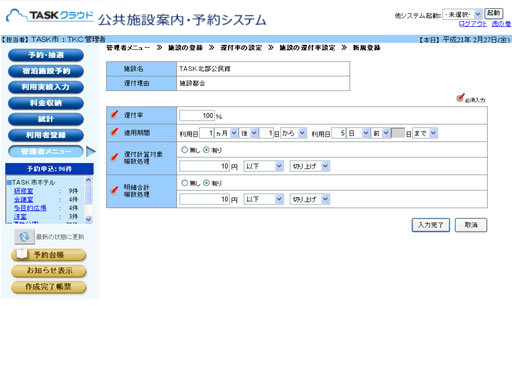512x384 pixels.
Task: Open the 予約・抽選 menu
Action: pyautogui.click(x=46, y=55)
